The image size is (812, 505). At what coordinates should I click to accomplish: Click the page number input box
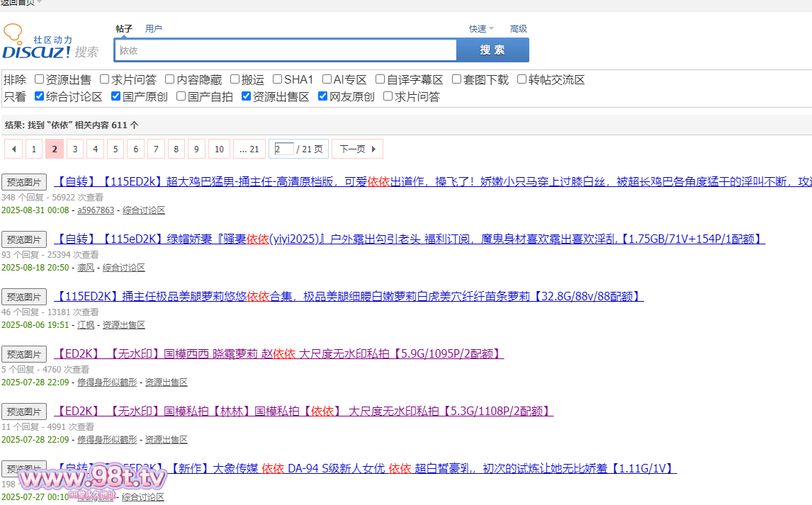pyautogui.click(x=283, y=149)
